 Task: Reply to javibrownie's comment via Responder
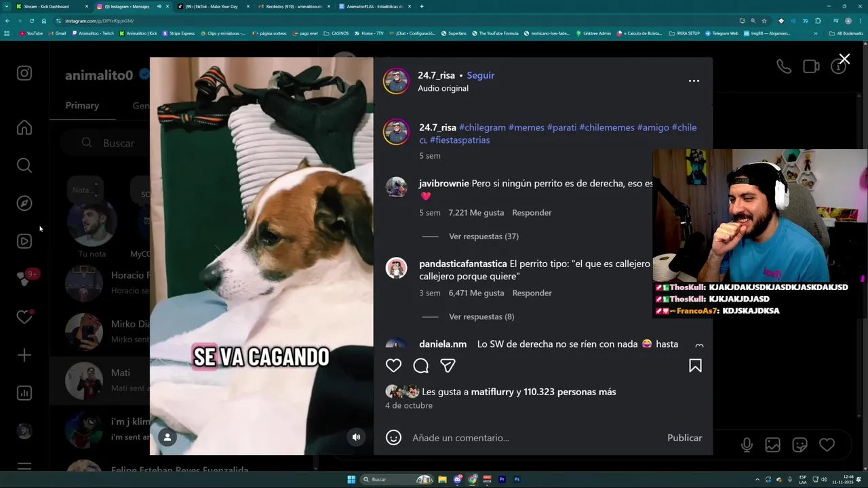pos(532,213)
